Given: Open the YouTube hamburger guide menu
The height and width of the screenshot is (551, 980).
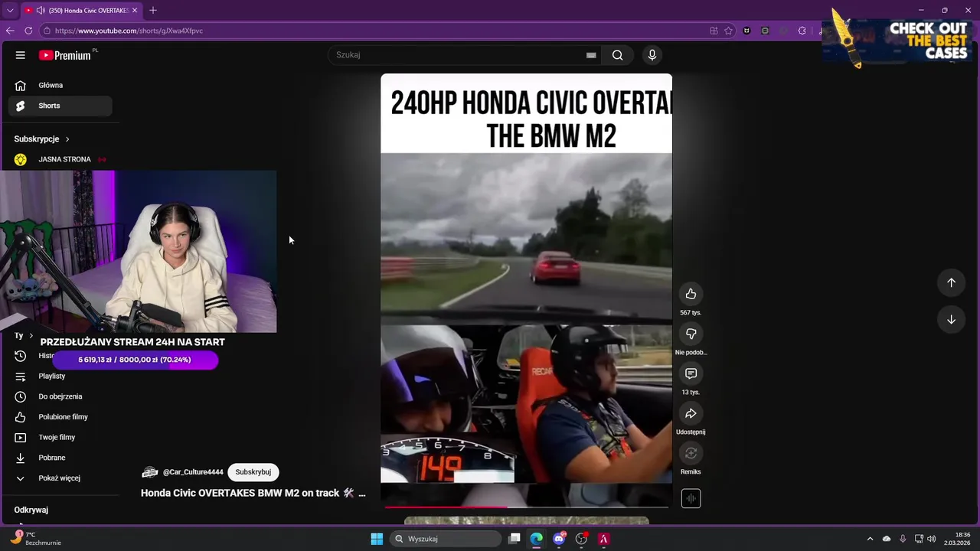Looking at the screenshot, I should 21,55.
